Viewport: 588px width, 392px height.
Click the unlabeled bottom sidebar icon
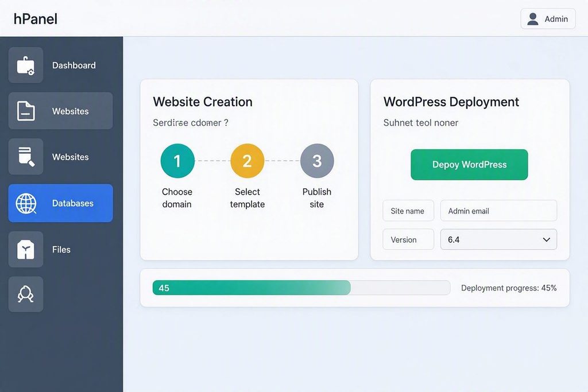(25, 294)
